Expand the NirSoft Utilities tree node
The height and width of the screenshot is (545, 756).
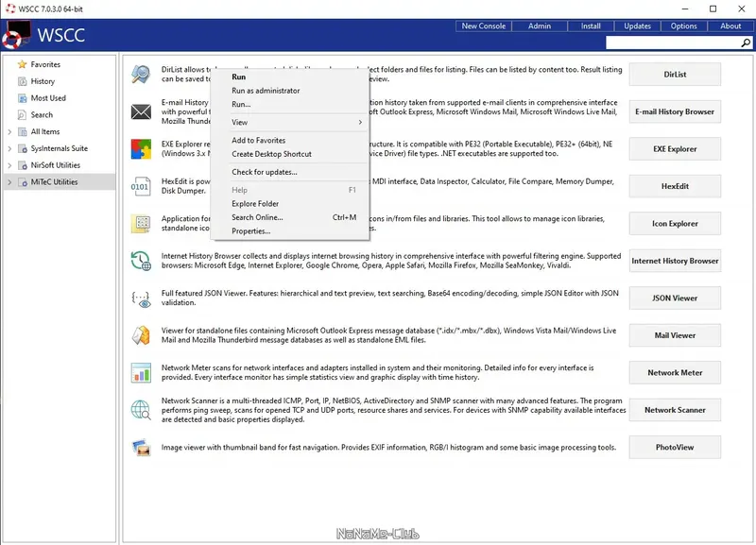(9, 165)
